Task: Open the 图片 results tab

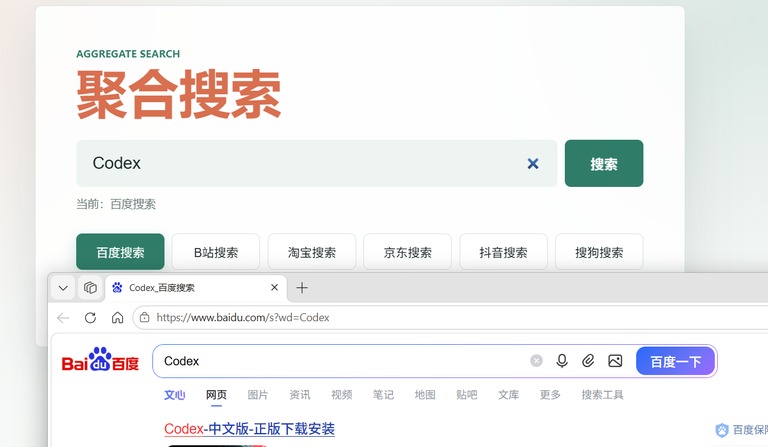Action: pos(258,395)
